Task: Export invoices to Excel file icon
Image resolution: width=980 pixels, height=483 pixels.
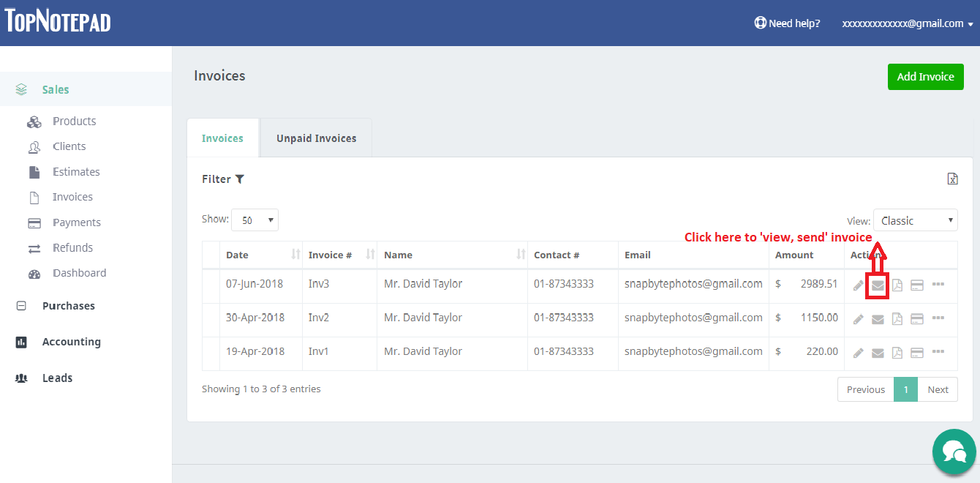Action: (x=952, y=179)
